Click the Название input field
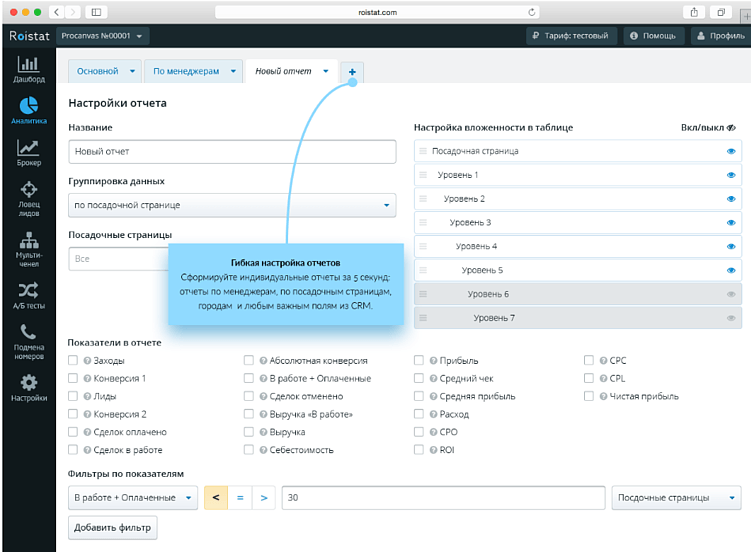 pos(232,152)
